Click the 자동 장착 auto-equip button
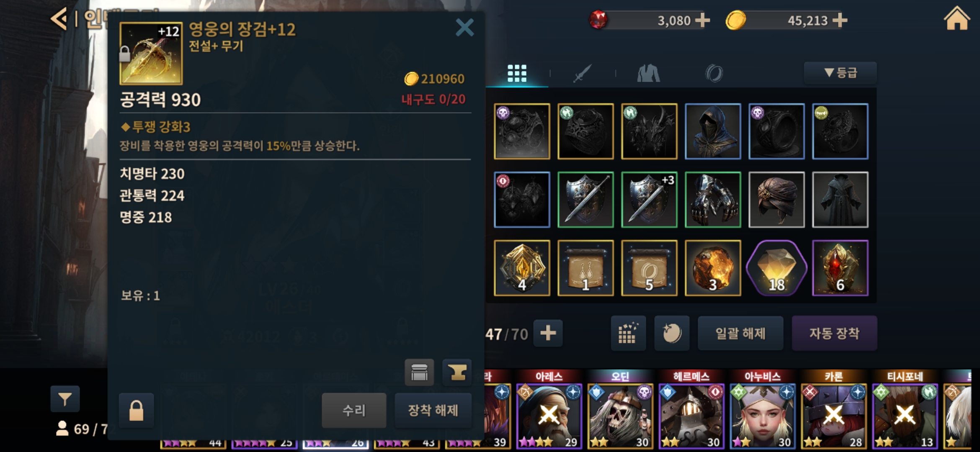 click(x=834, y=333)
